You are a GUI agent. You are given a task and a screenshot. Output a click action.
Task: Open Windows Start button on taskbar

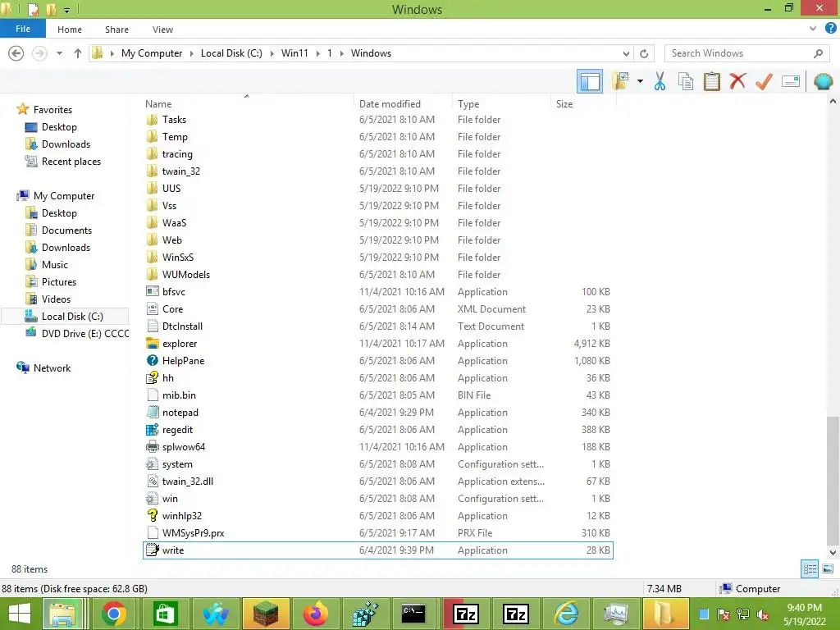(20, 614)
